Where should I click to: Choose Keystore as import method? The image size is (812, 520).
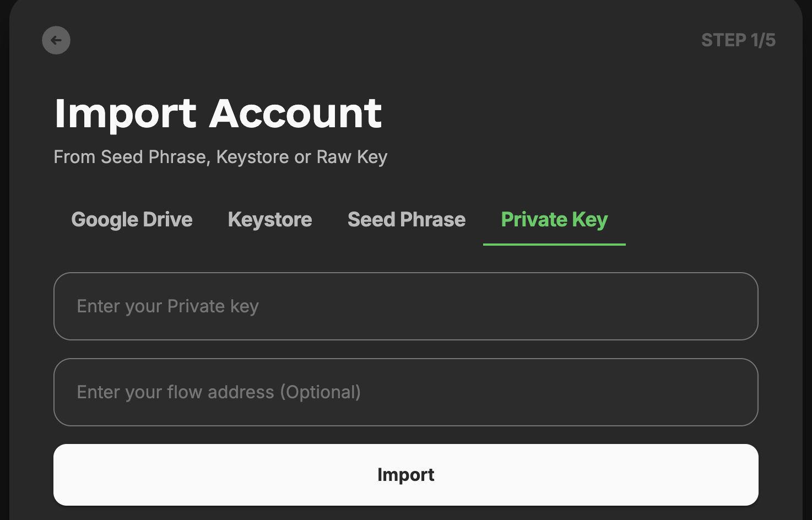click(270, 220)
